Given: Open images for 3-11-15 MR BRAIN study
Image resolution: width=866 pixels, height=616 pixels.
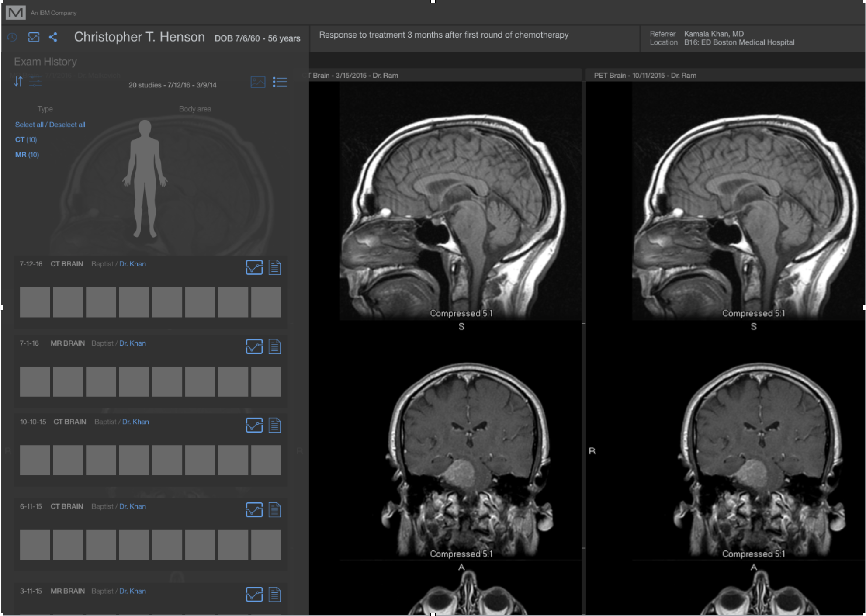Looking at the screenshot, I should click(x=254, y=594).
